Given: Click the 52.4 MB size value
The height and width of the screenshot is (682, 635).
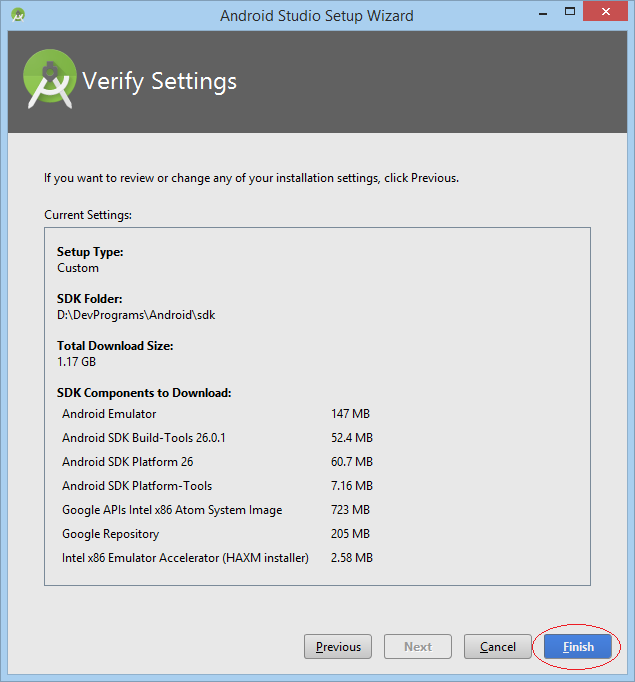Looking at the screenshot, I should [352, 438].
